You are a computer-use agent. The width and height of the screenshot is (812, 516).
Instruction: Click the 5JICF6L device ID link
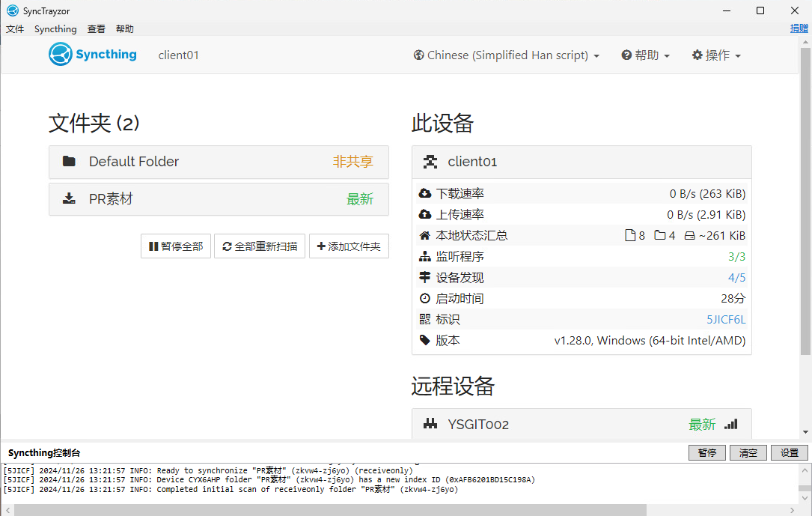726,320
